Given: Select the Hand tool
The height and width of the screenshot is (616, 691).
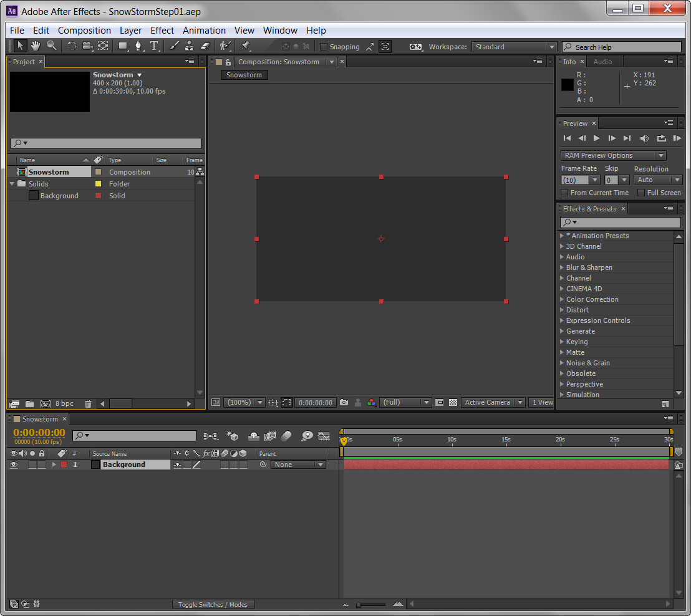Looking at the screenshot, I should click(36, 46).
